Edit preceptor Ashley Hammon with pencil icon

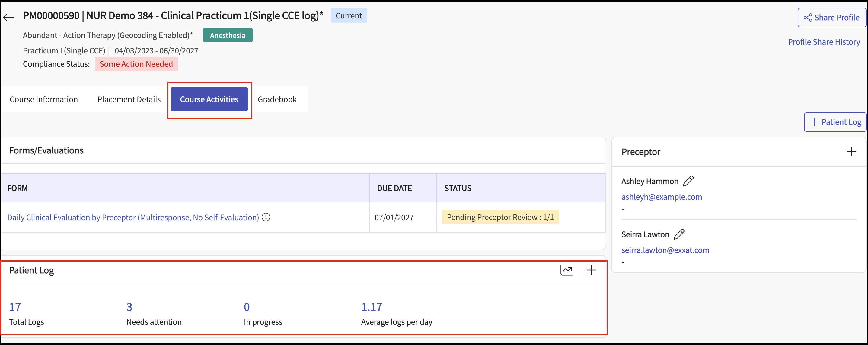688,181
